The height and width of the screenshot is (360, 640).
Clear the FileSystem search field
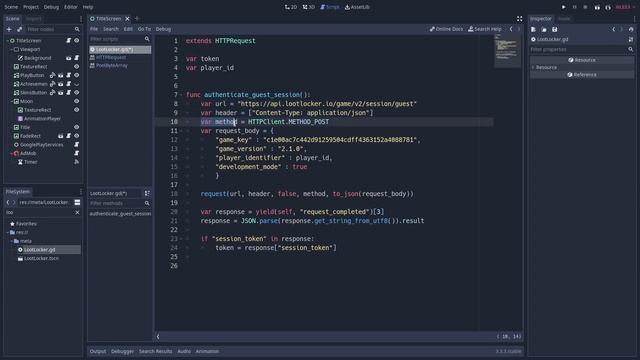click(77, 213)
